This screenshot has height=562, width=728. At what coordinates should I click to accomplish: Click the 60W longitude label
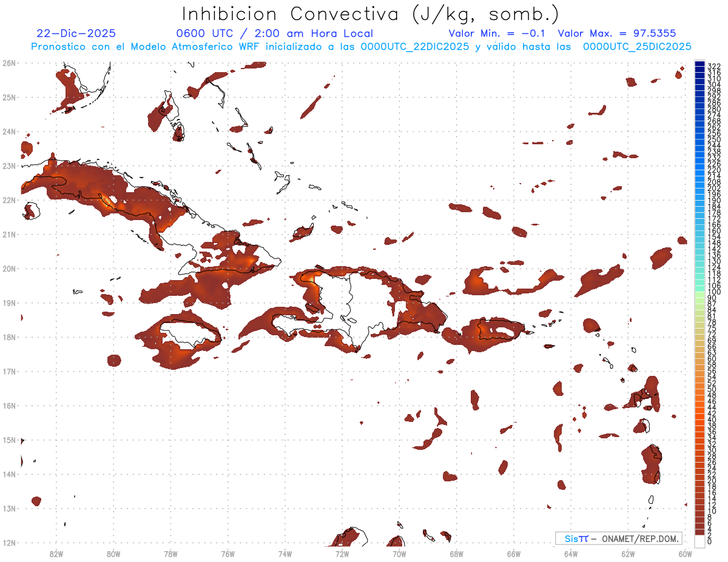[x=686, y=554]
